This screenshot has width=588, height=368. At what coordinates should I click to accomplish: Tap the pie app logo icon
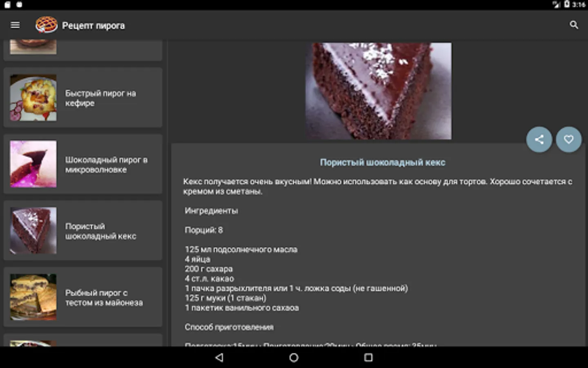tap(46, 25)
